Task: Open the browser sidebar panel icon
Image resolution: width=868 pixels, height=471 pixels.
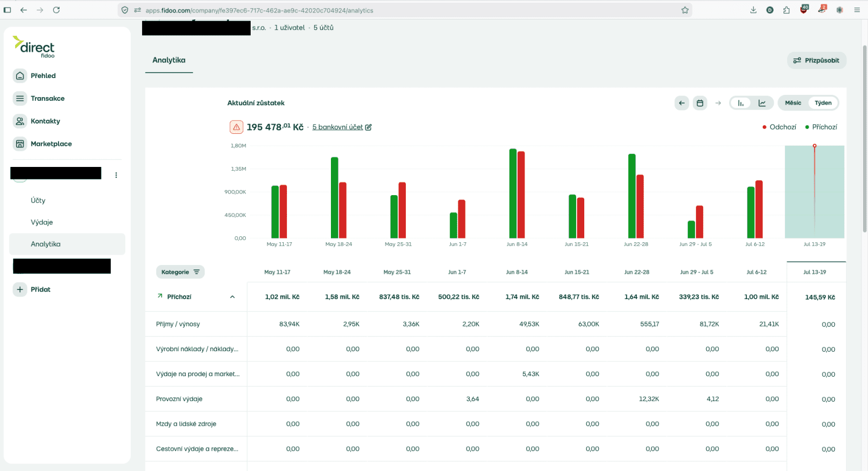Action: [x=7, y=10]
